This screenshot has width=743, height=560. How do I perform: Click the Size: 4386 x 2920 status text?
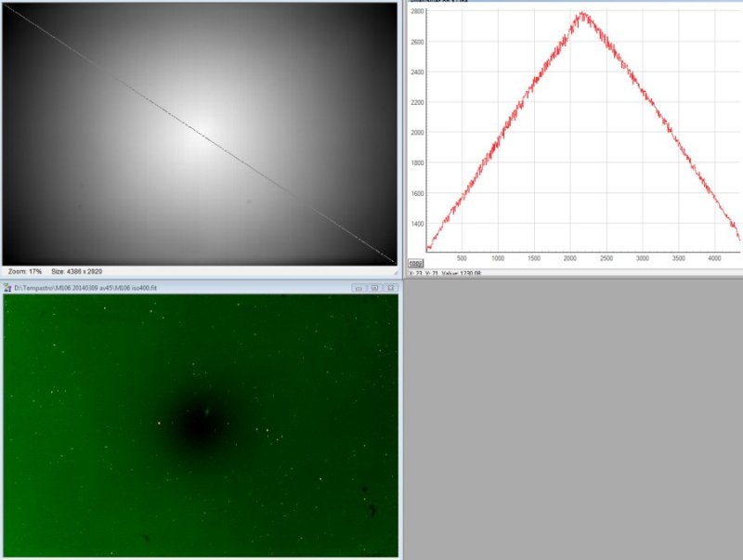[x=77, y=271]
